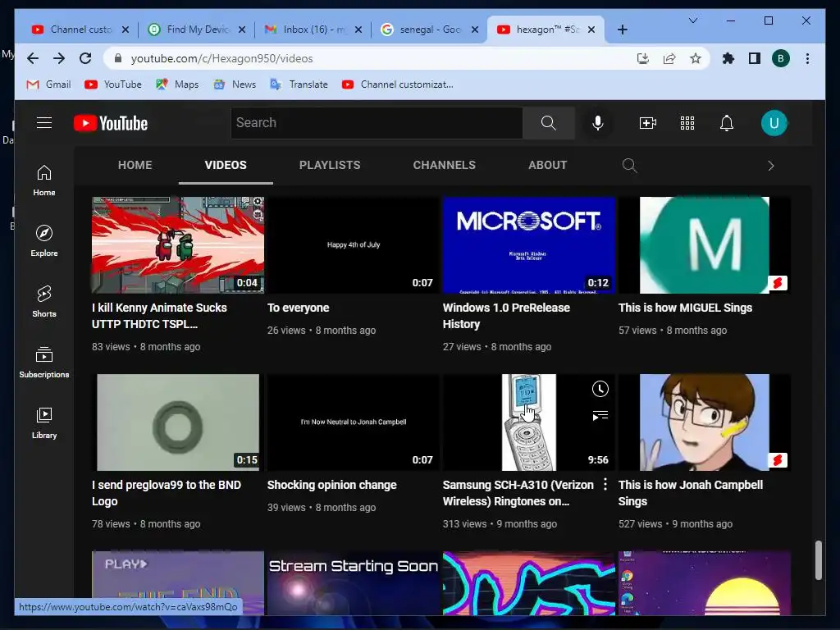The width and height of the screenshot is (840, 630).
Task: Click Shocking opinion change video title
Action: click(x=331, y=485)
